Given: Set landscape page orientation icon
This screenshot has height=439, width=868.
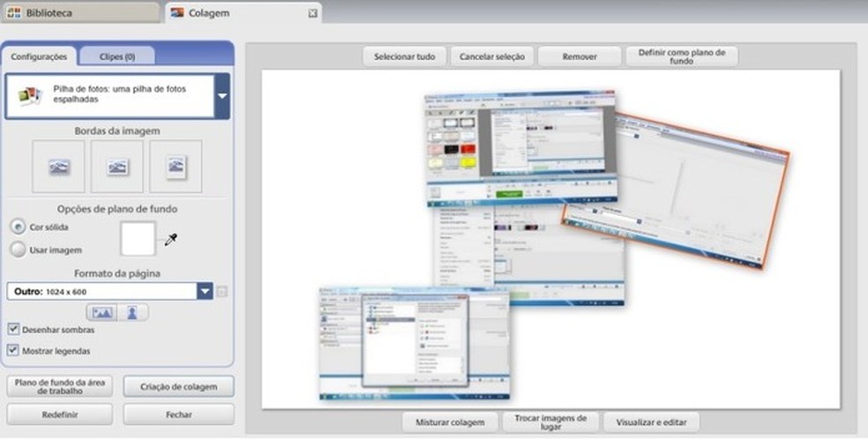Looking at the screenshot, I should [101, 312].
